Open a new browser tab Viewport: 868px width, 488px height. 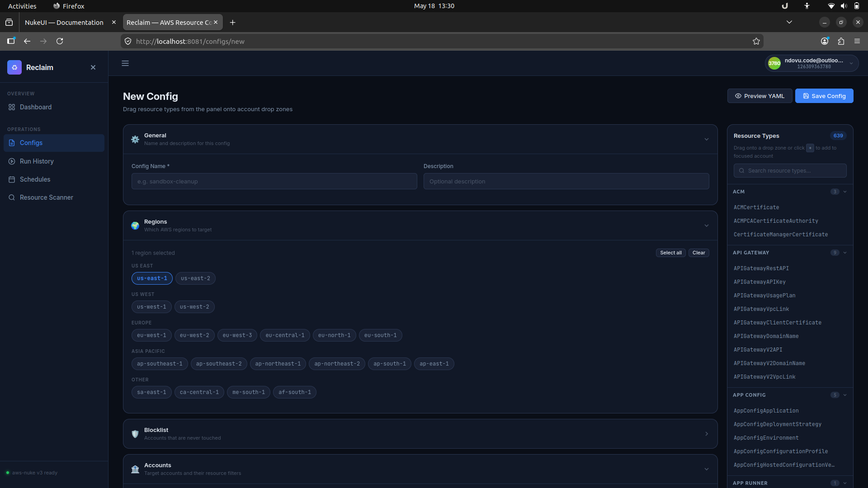coord(232,22)
